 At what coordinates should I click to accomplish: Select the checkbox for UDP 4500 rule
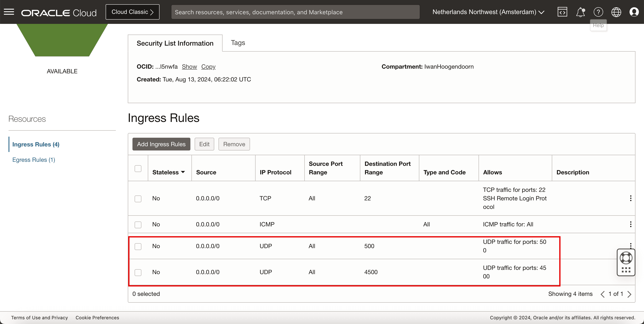[138, 272]
